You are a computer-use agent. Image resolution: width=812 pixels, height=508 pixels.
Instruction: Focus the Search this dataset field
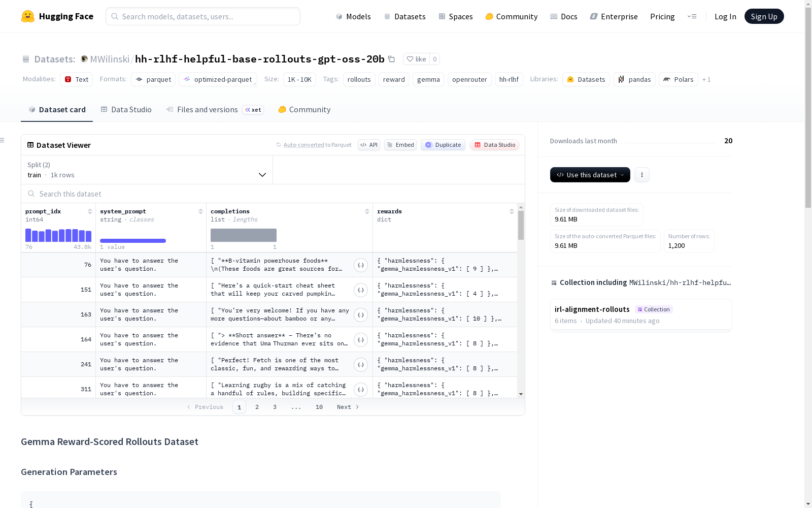pos(273,194)
